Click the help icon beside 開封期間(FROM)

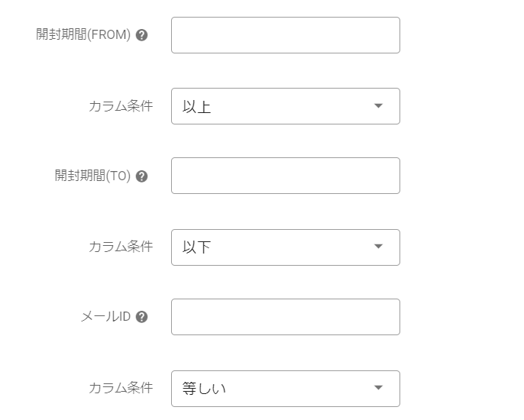point(141,35)
